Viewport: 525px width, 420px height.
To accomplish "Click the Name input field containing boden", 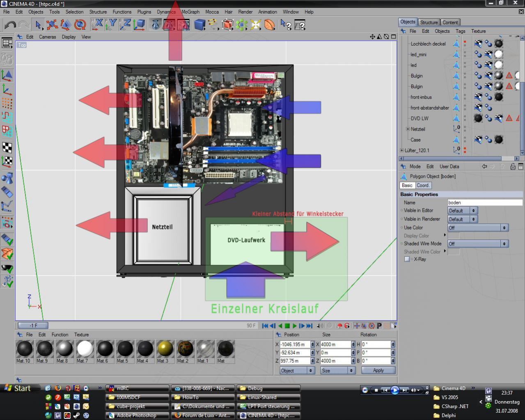I will (x=485, y=202).
